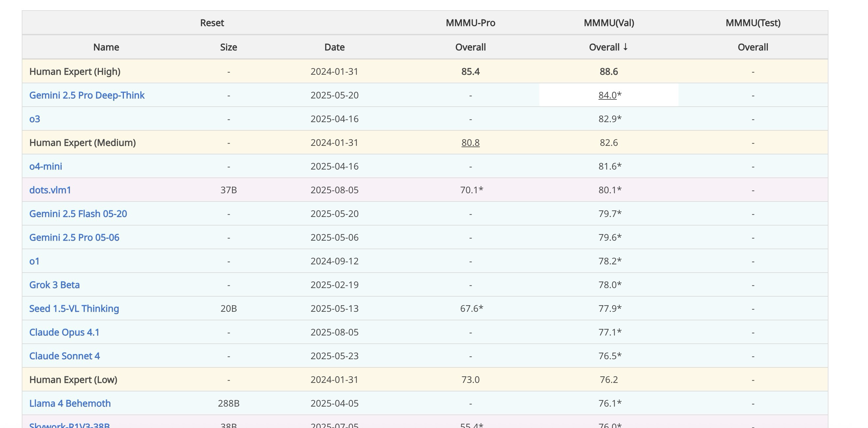The height and width of the screenshot is (428, 868).
Task: Open Seed 1.5-VL Thinking link
Action: (x=74, y=308)
